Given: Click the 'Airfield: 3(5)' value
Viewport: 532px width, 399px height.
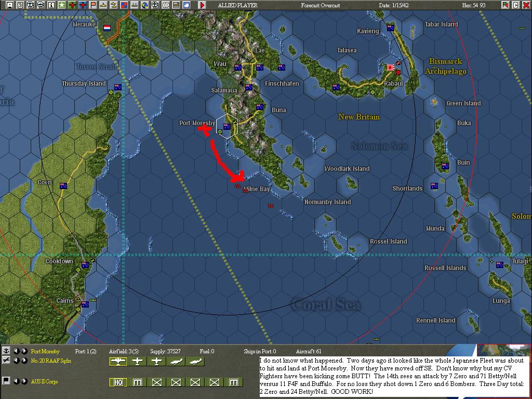Looking at the screenshot, I should coord(124,351).
